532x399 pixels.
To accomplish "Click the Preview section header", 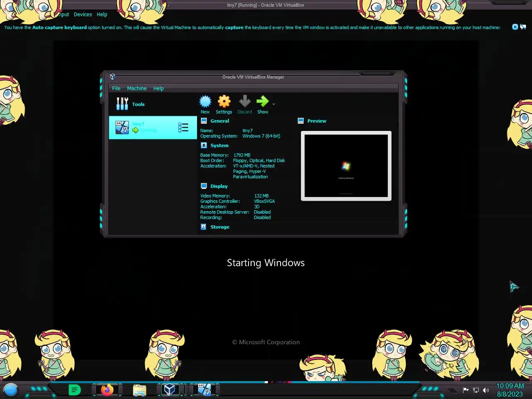I will 317,121.
